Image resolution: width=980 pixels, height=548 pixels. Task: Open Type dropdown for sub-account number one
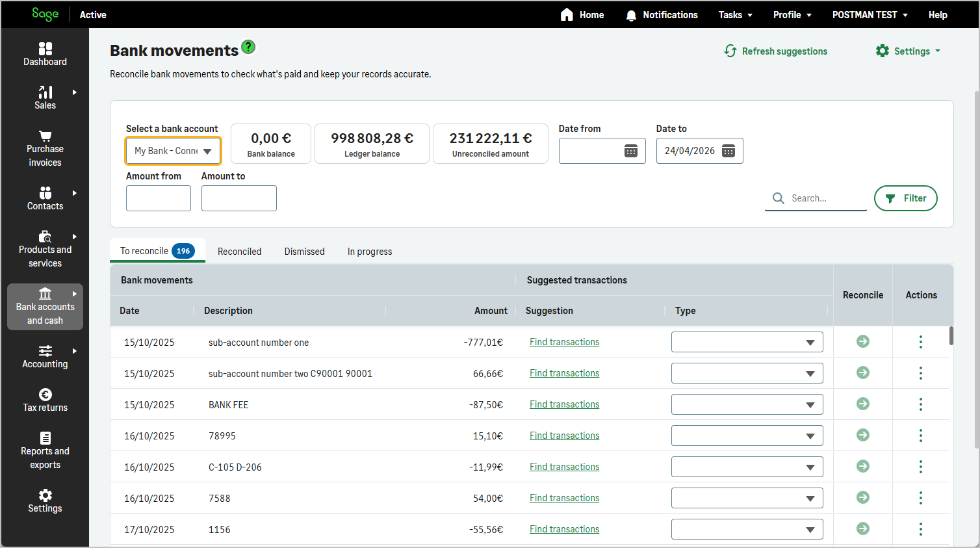pyautogui.click(x=747, y=342)
